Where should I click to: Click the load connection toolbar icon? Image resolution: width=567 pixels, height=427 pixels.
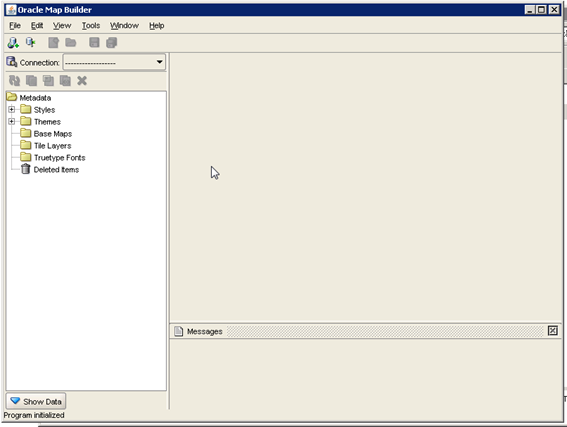coord(31,43)
